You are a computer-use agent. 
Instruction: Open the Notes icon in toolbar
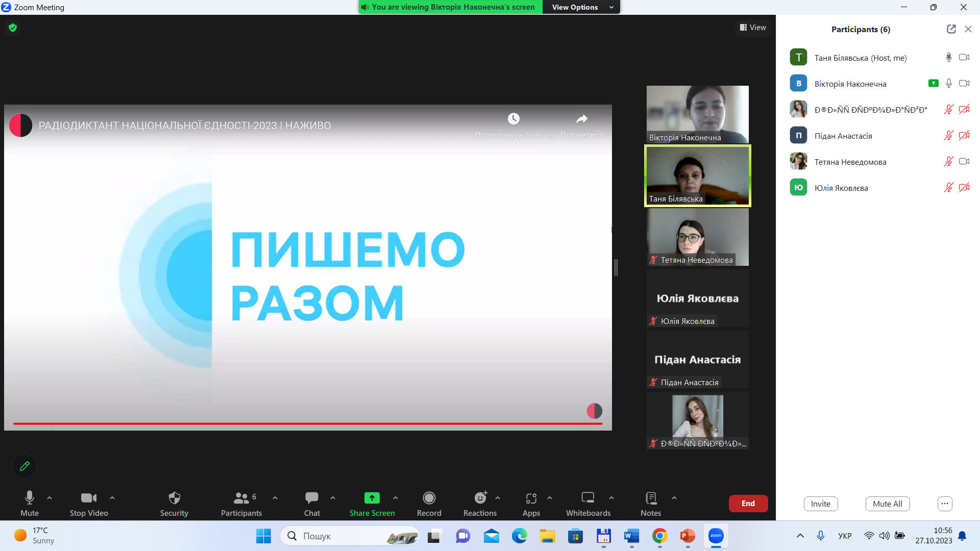point(650,498)
